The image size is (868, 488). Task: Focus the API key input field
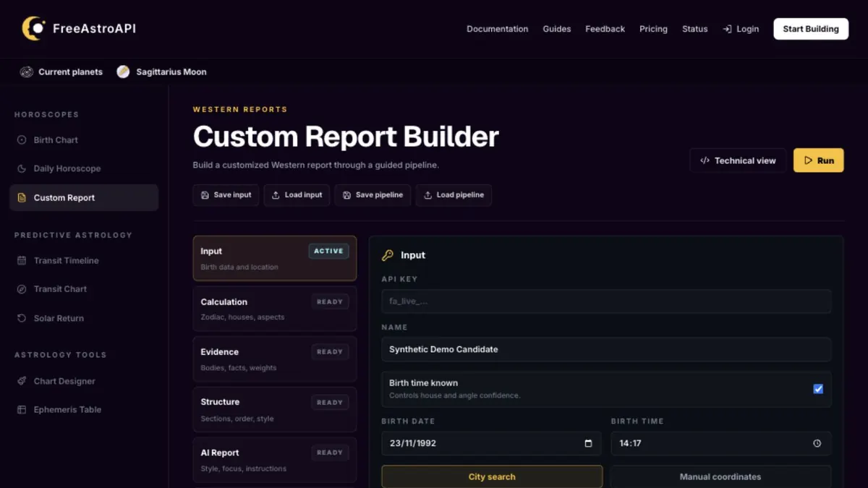pyautogui.click(x=606, y=301)
